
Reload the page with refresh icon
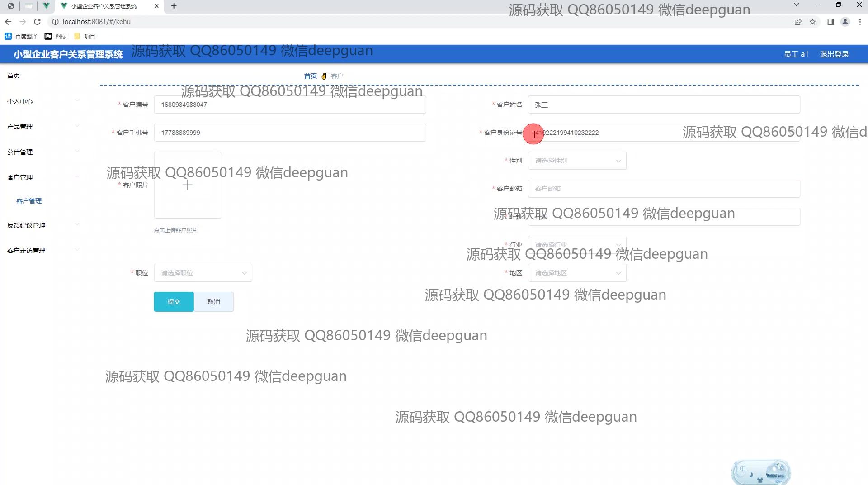click(38, 22)
